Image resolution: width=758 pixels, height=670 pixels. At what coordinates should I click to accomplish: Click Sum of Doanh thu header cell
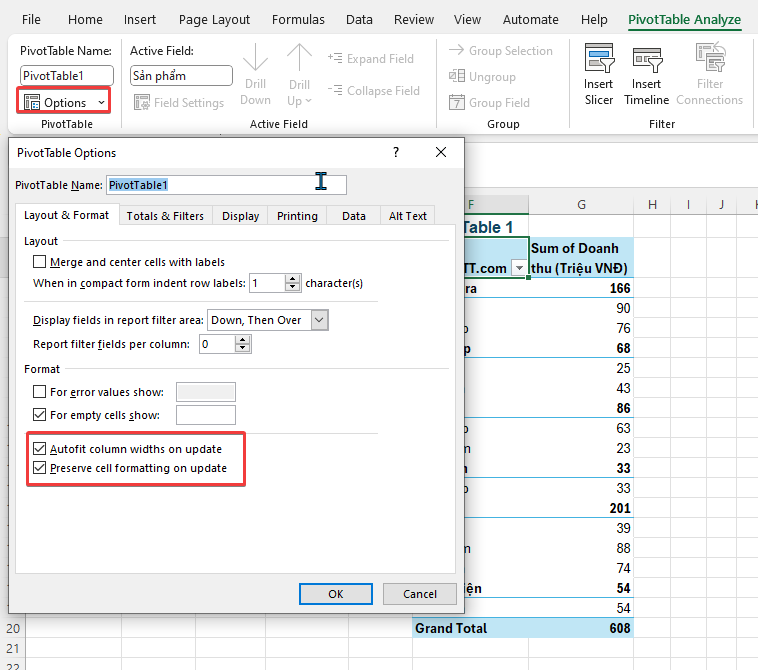pyautogui.click(x=581, y=258)
